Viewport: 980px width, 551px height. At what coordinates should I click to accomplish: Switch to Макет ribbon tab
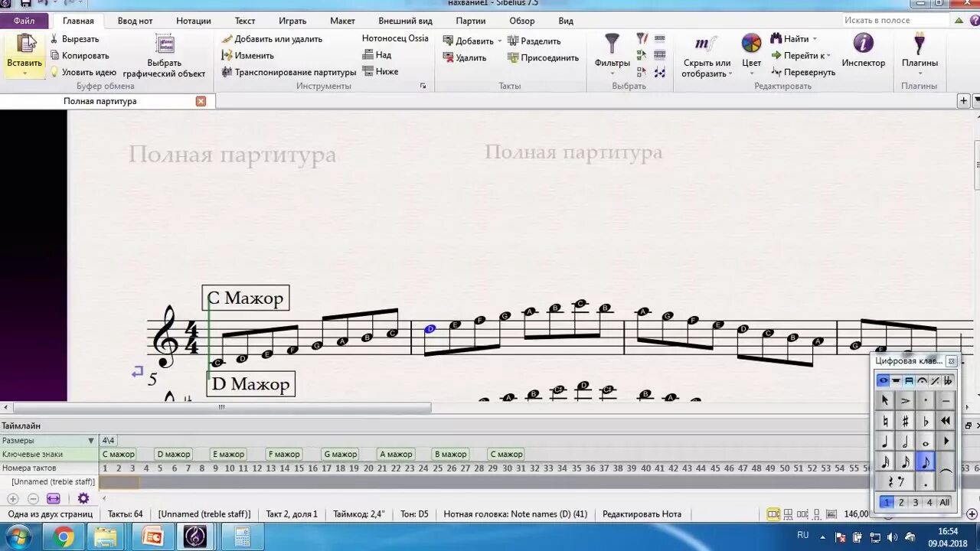(x=342, y=21)
